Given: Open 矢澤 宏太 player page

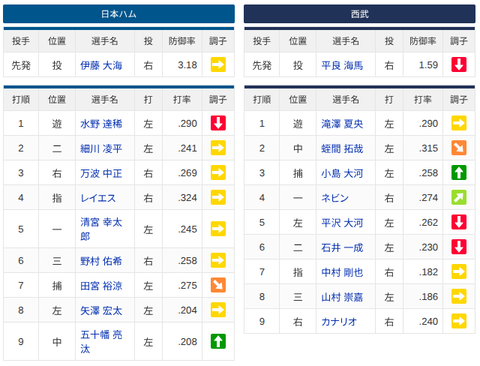Looking at the screenshot, I should click(101, 310).
